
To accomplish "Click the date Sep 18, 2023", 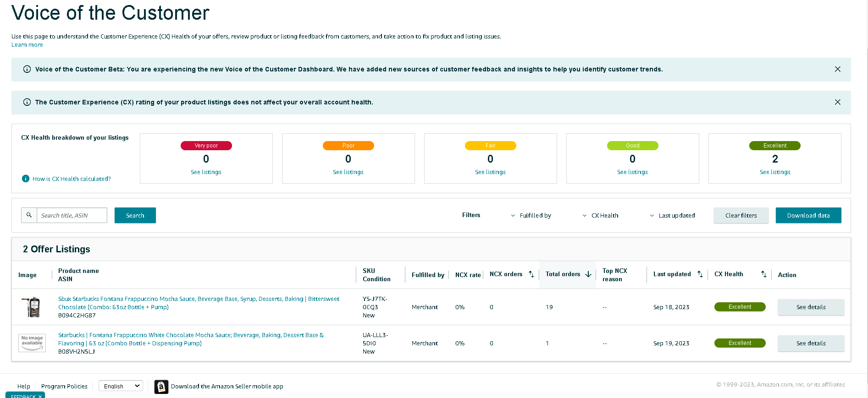I will tap(671, 307).
